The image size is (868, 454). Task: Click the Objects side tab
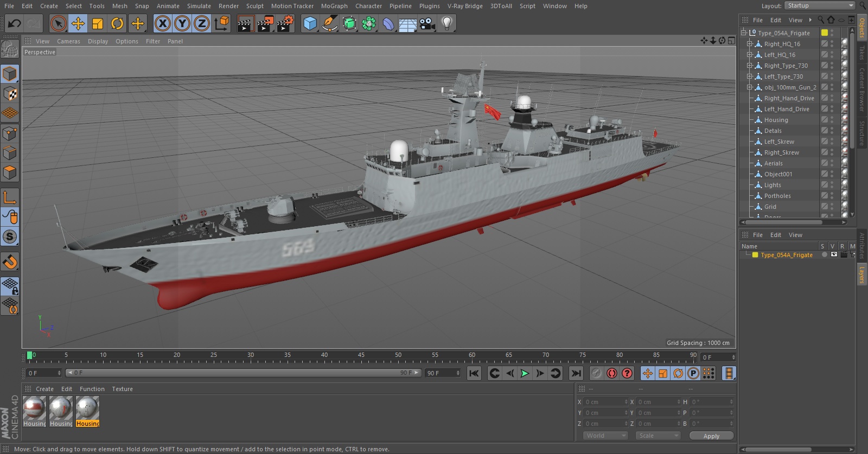click(x=862, y=27)
